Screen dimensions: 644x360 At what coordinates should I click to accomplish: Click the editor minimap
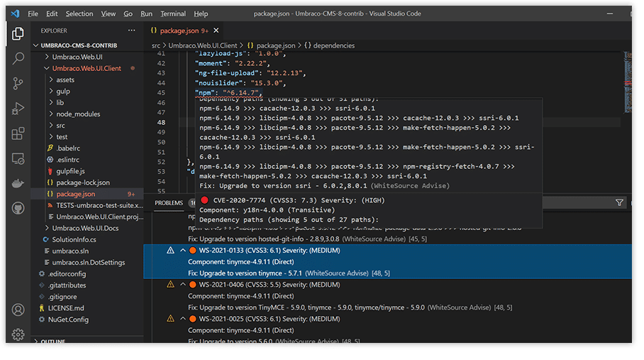(x=627, y=82)
